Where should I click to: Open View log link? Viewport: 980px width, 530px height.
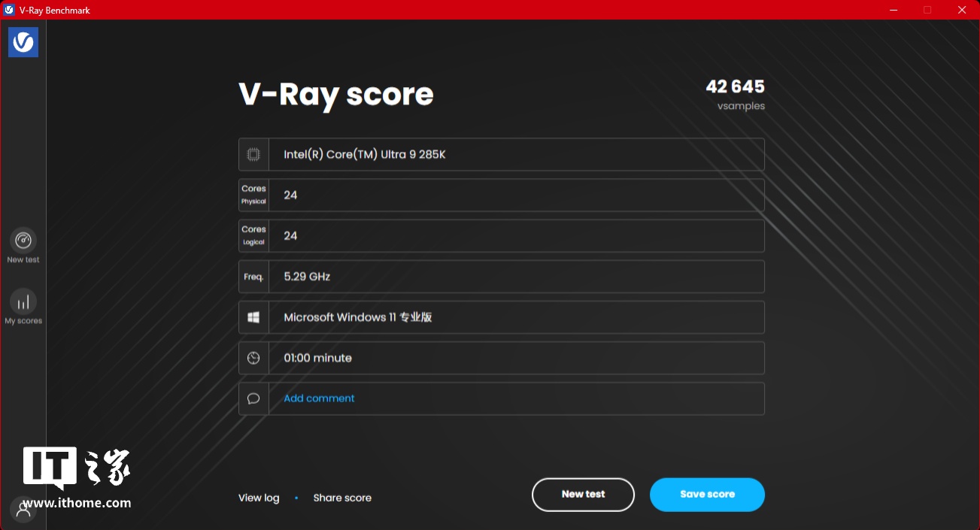coord(259,498)
